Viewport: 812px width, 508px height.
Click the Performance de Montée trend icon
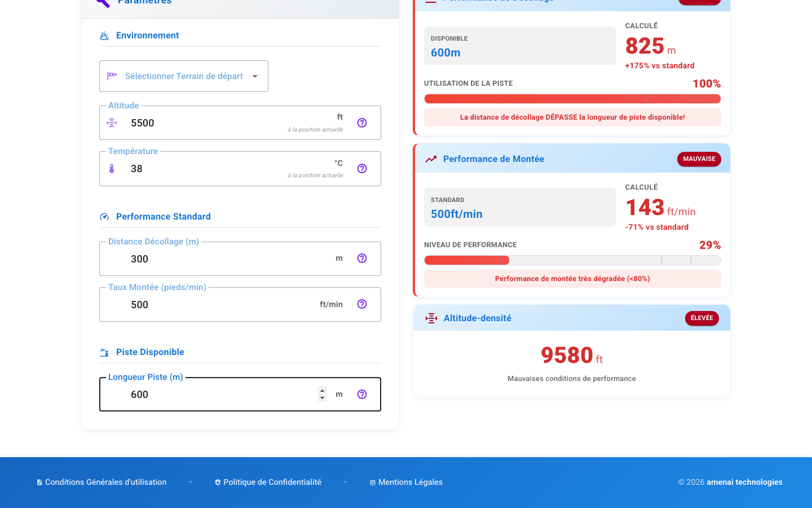pos(431,159)
